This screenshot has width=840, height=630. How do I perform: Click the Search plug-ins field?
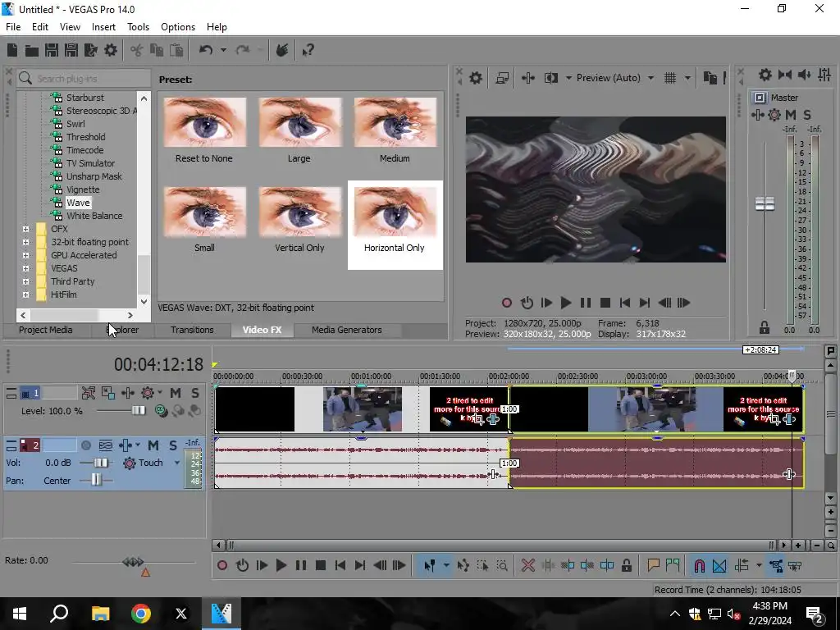click(x=84, y=79)
